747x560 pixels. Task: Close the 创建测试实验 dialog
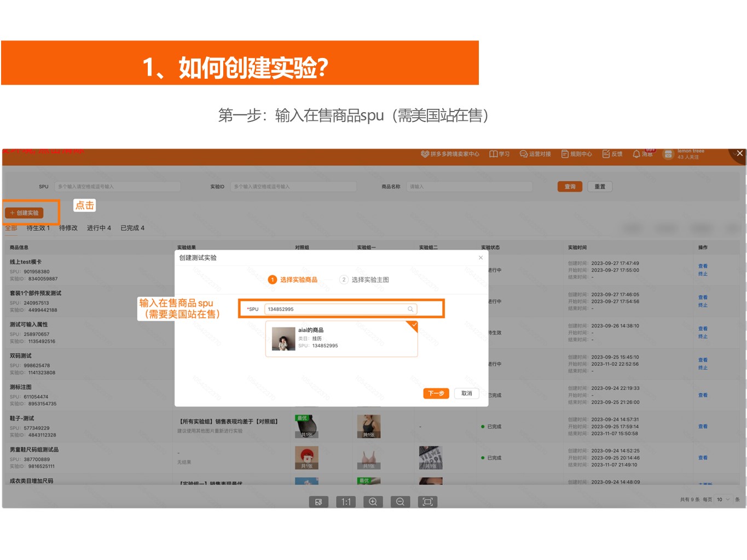point(480,258)
